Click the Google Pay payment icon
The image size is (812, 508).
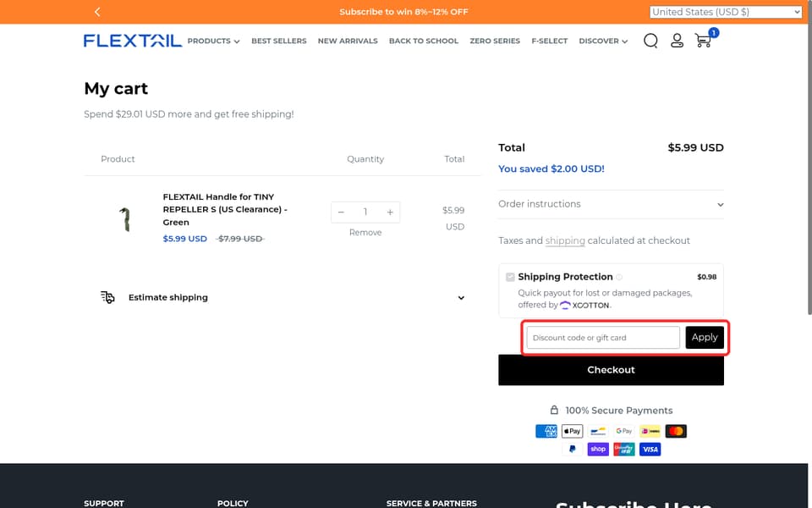coord(624,431)
